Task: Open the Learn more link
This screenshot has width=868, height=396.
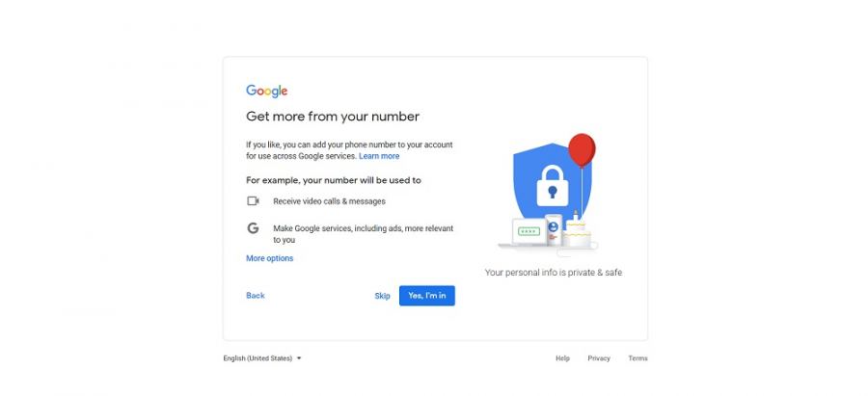Action: 379,156
